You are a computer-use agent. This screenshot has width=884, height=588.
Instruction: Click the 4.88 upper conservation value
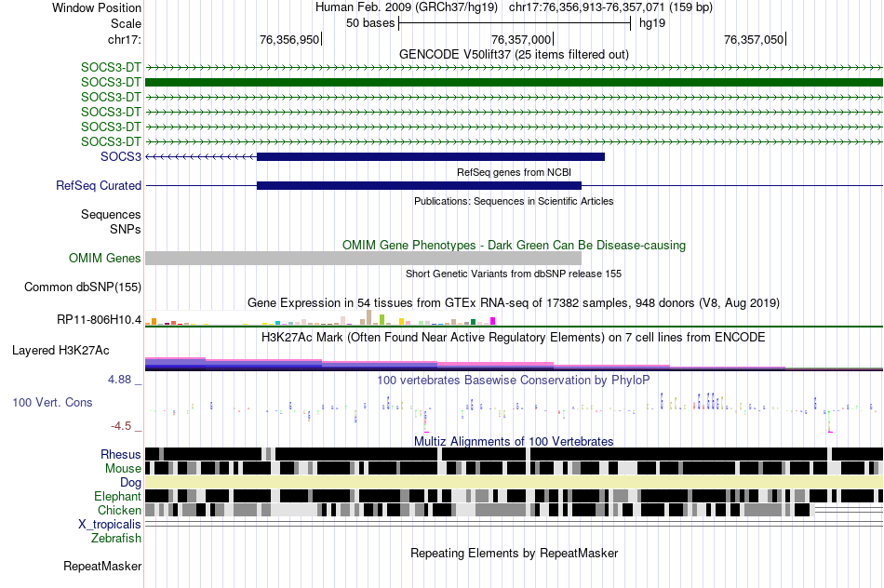(x=120, y=380)
